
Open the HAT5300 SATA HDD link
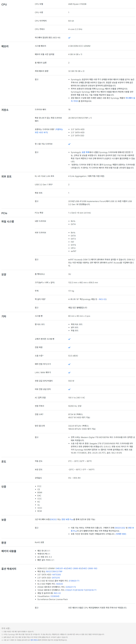(56, 575)
